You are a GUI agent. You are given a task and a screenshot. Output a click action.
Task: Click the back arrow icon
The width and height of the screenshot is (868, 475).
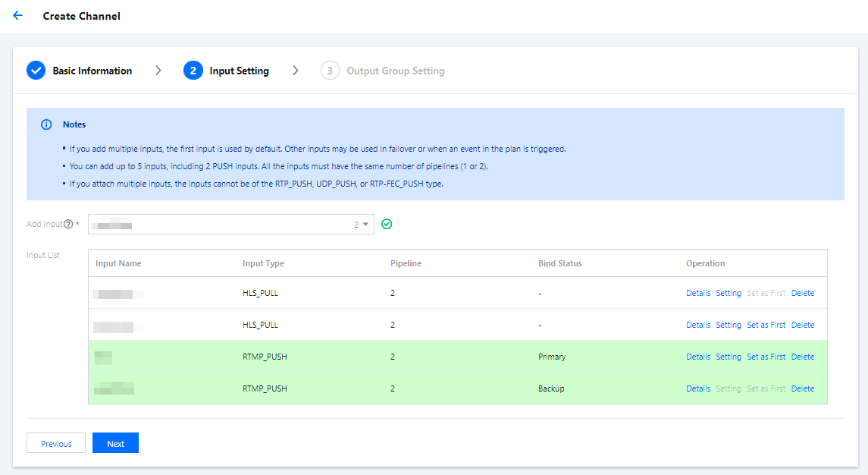tap(17, 15)
